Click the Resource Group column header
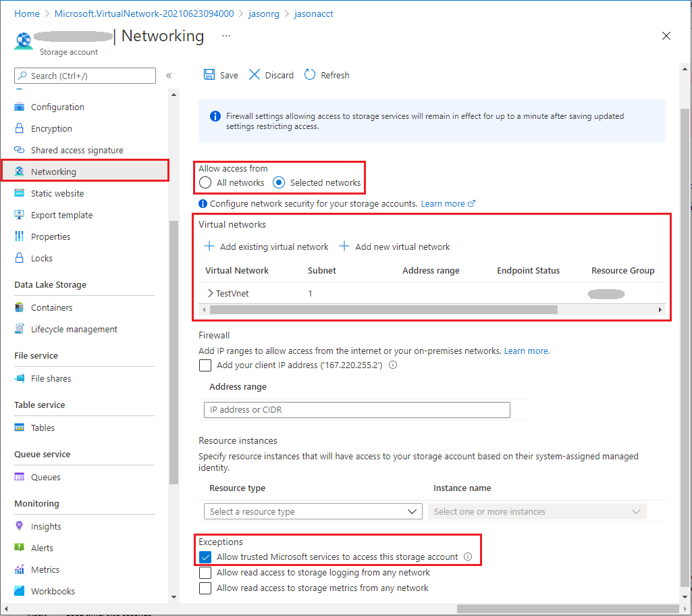Screen dimensions: 692x616 pyautogui.click(x=622, y=270)
